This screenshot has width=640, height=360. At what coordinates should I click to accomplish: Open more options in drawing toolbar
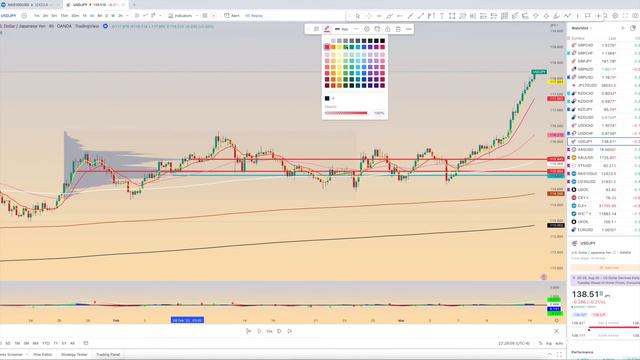pos(409,29)
